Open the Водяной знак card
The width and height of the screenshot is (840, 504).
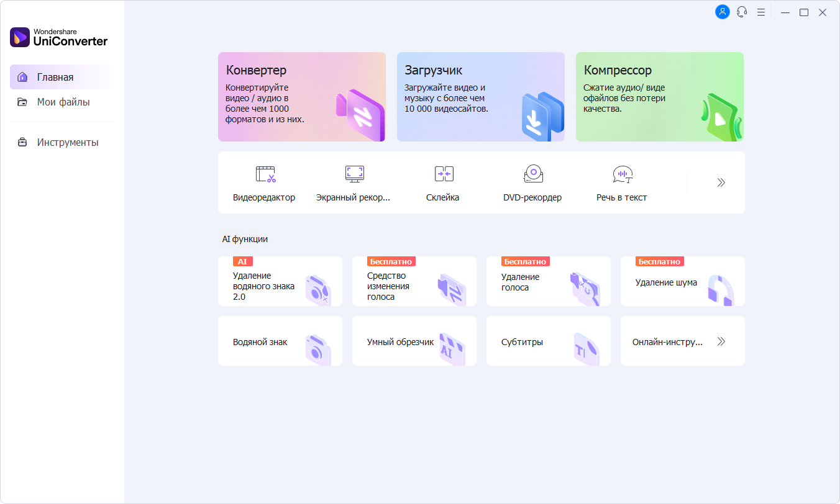click(280, 341)
